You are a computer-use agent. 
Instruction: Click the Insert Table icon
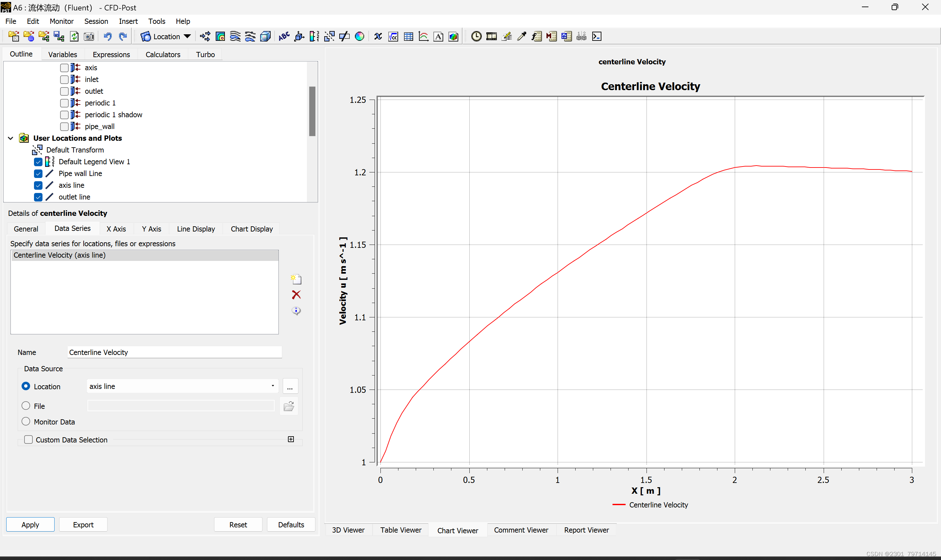[408, 36]
